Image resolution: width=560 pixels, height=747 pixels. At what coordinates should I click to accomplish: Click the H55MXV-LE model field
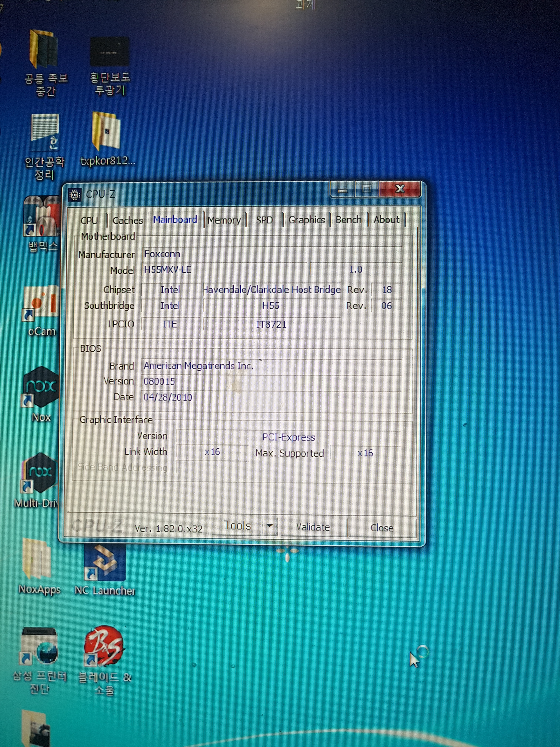tap(224, 270)
